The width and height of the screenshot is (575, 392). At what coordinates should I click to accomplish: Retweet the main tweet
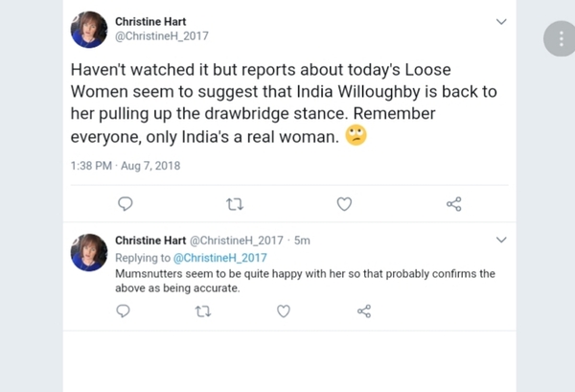[x=234, y=203]
